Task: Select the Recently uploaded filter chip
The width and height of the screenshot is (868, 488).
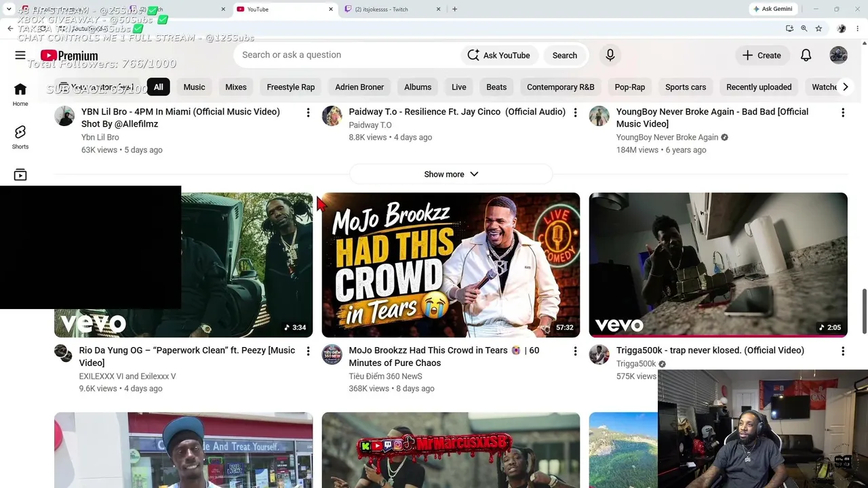Action: click(x=759, y=87)
